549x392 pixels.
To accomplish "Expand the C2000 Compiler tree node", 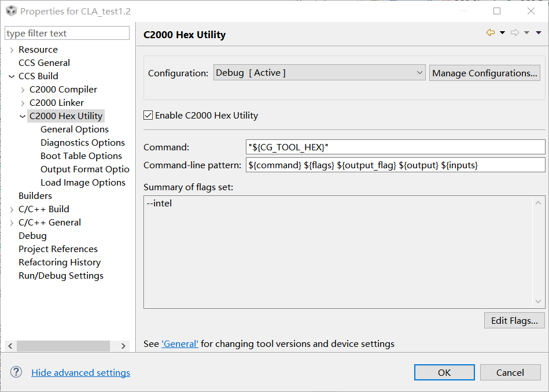I will 23,90.
